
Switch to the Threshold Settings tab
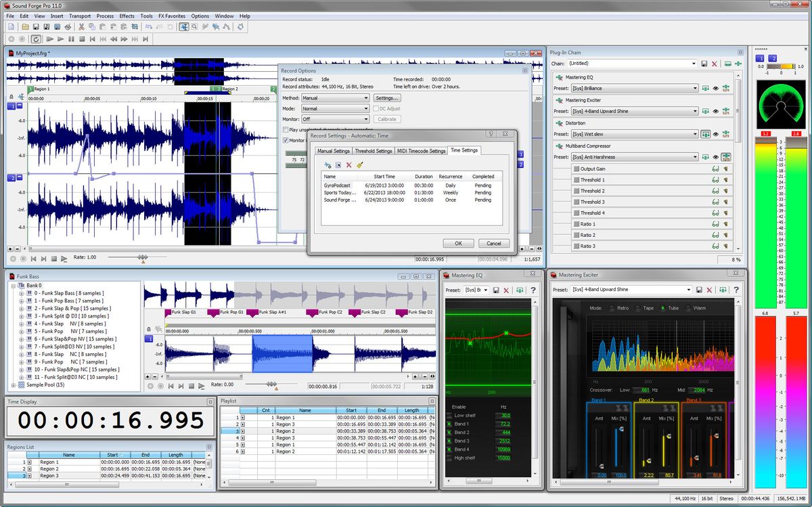pyautogui.click(x=374, y=150)
